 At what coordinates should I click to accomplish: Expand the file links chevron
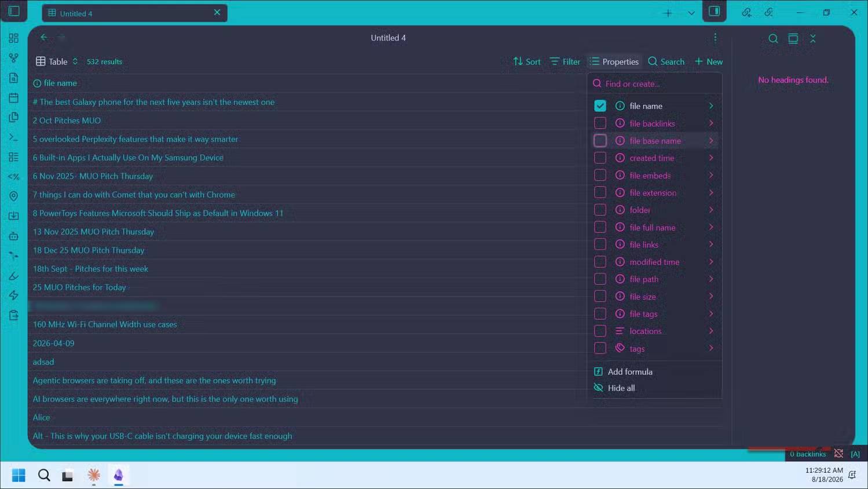[711, 244]
